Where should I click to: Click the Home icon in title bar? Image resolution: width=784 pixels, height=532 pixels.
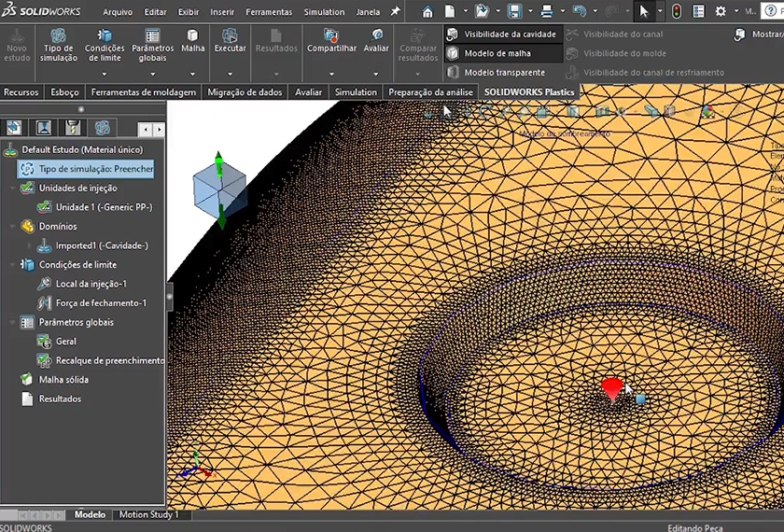[x=427, y=11]
